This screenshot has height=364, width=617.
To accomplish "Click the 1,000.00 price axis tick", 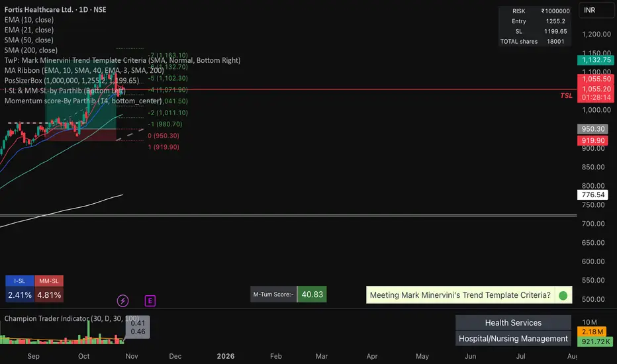I will pyautogui.click(x=596, y=110).
